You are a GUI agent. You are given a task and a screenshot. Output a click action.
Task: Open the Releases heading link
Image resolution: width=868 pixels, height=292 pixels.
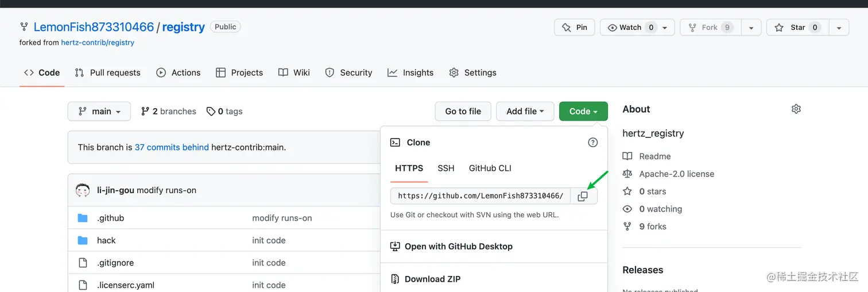coord(643,270)
